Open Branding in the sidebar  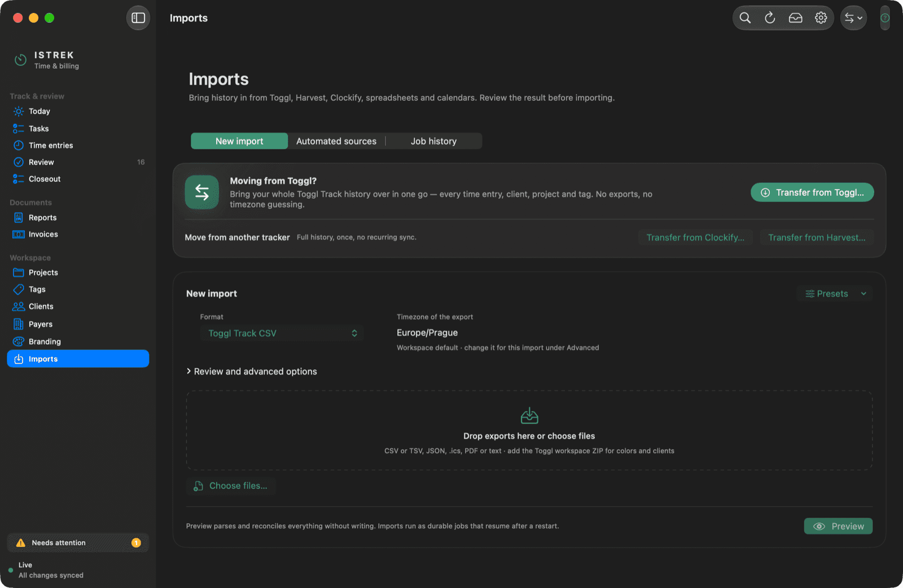pyautogui.click(x=78, y=341)
